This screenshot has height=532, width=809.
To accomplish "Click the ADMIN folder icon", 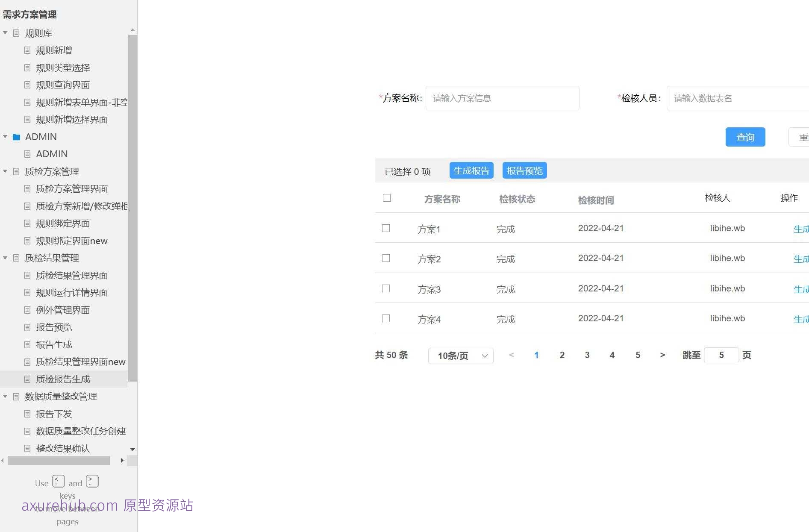I will 16,137.
